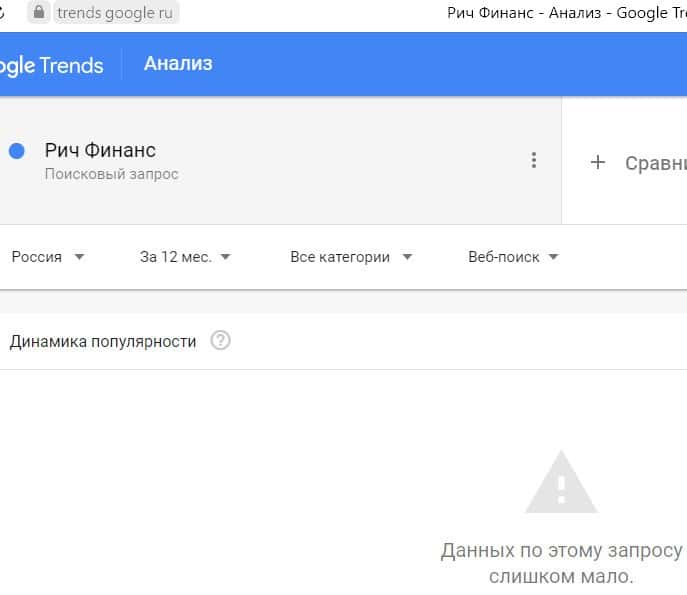
Task: Edit the Рич Финанс search term
Action: [x=100, y=150]
